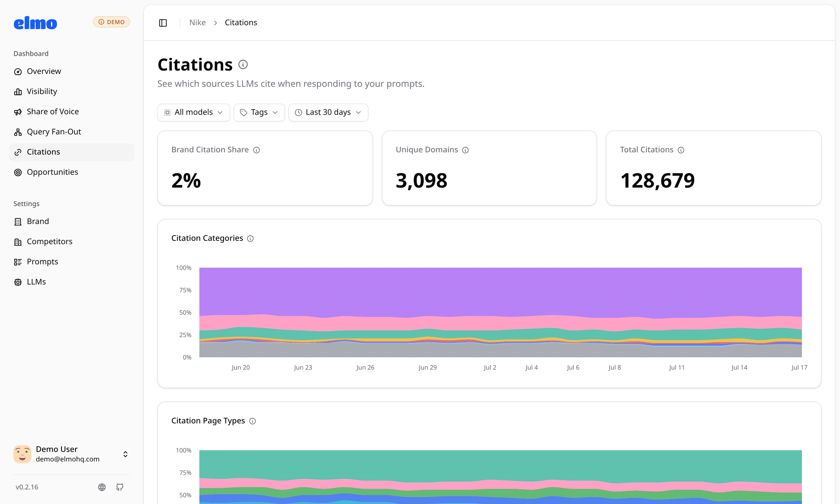The image size is (840, 504).
Task: Click the Citation Page Types info icon
Action: [253, 421]
